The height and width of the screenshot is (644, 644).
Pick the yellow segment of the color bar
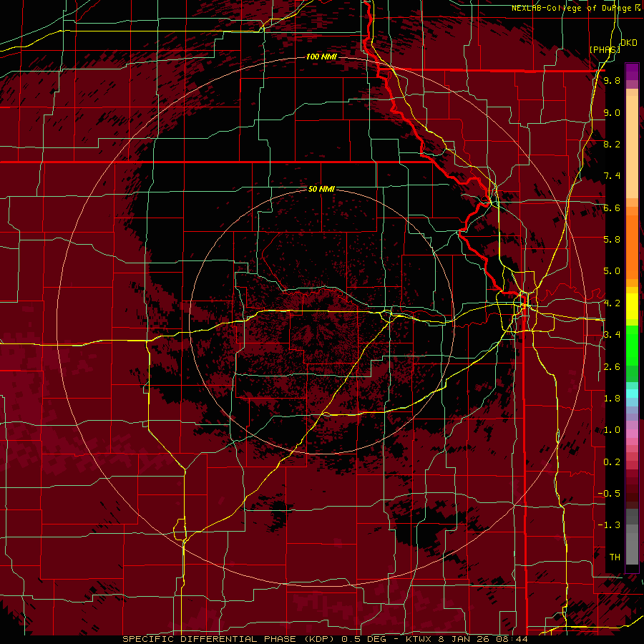pyautogui.click(x=632, y=306)
